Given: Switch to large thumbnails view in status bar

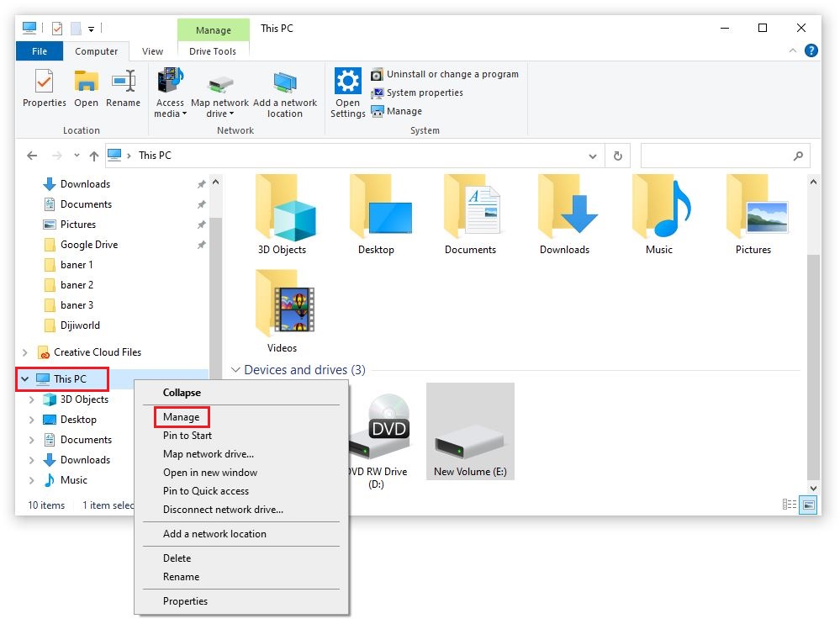Looking at the screenshot, I should [808, 505].
